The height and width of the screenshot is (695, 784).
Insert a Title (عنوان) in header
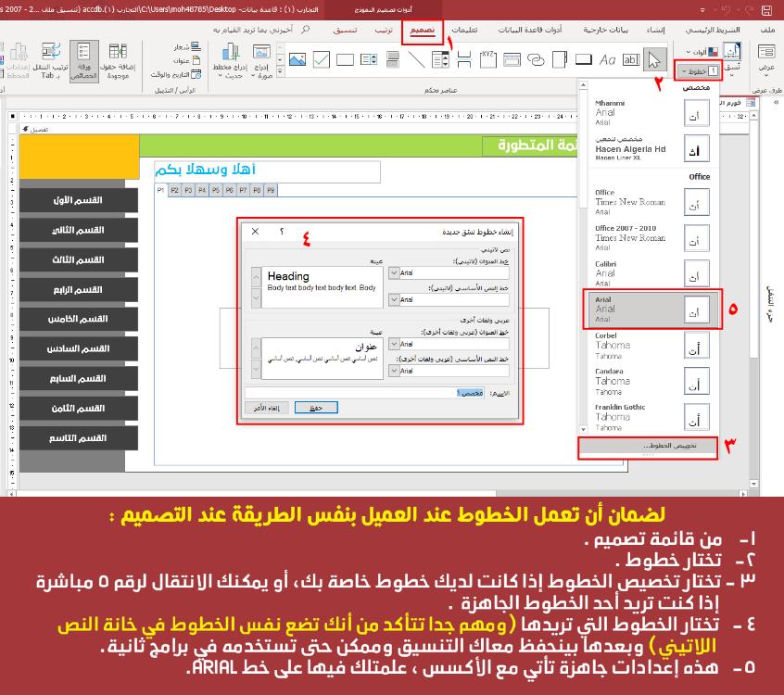click(187, 61)
